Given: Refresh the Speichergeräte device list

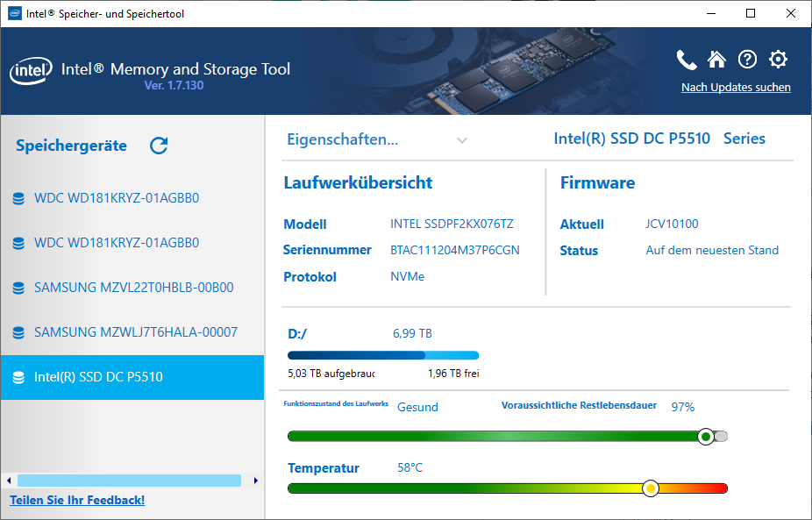Looking at the screenshot, I should pos(159,146).
